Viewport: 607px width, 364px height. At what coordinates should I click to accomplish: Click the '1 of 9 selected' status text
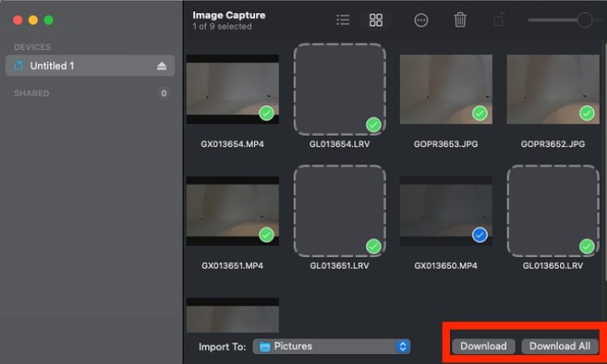tap(223, 27)
